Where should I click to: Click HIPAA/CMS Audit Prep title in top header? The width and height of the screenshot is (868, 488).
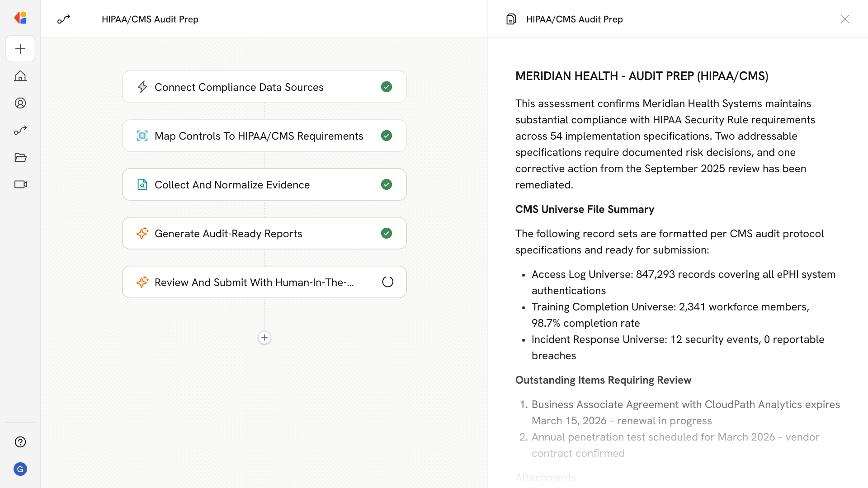(x=150, y=19)
